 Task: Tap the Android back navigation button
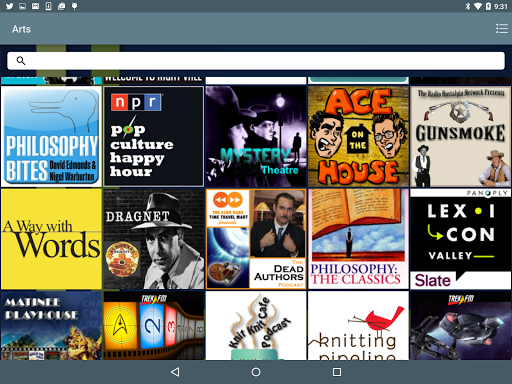tap(175, 372)
